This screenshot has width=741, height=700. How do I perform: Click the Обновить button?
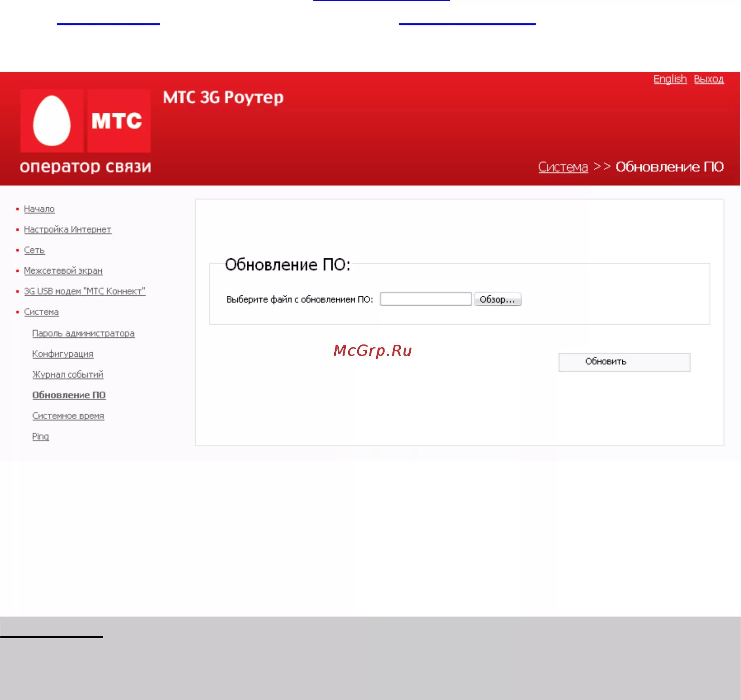[624, 362]
